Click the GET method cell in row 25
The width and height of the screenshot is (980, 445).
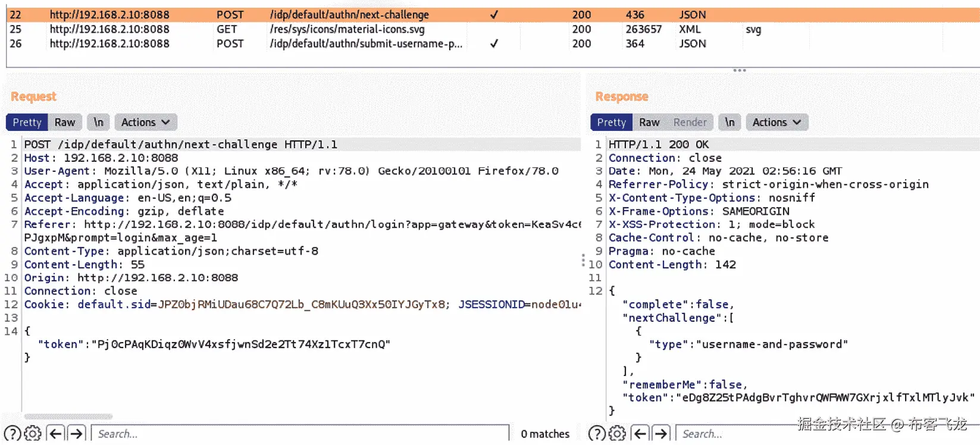point(227,29)
